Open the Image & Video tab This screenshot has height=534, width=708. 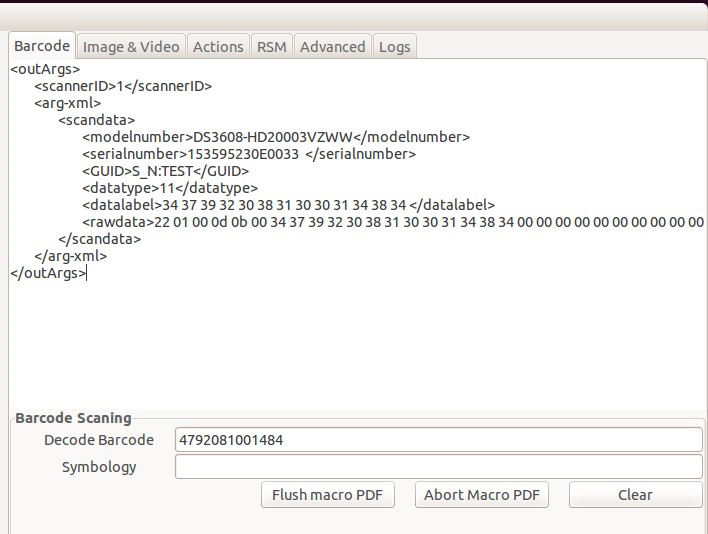[131, 47]
